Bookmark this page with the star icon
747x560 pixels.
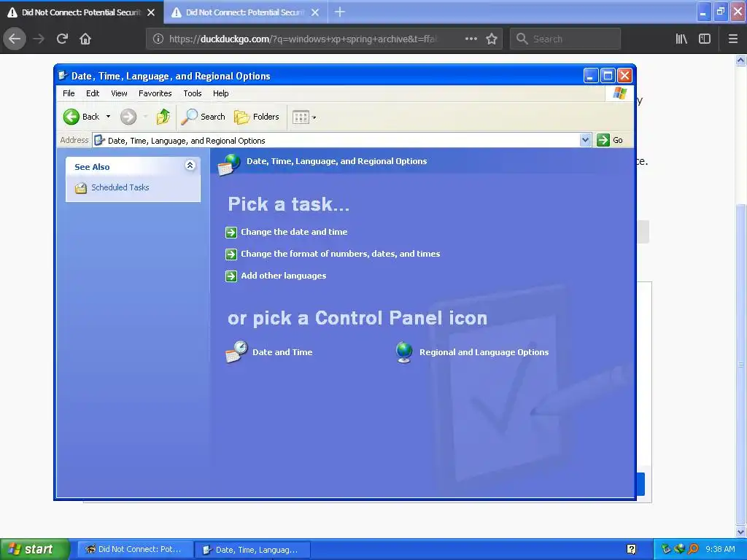[x=492, y=39]
